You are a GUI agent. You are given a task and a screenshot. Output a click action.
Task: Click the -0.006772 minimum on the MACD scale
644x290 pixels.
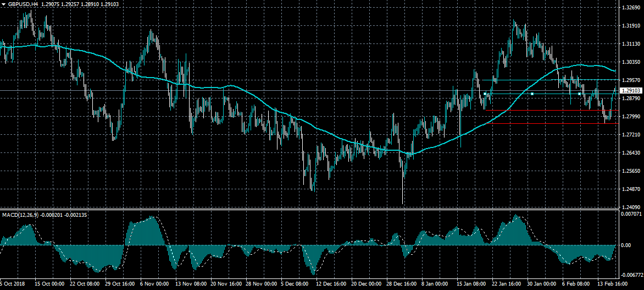click(631, 275)
